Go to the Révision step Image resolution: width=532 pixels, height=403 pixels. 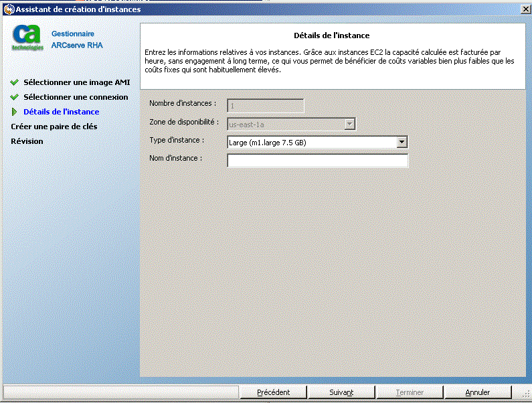(27, 141)
